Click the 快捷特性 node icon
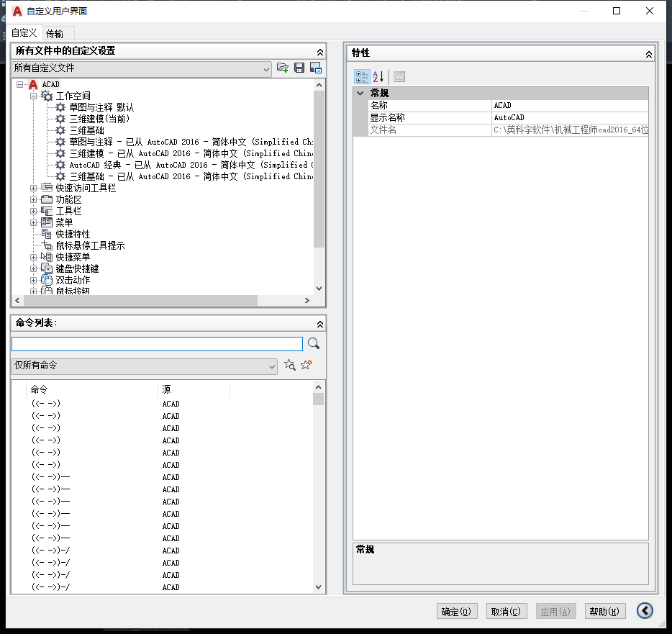672x634 pixels. click(x=47, y=234)
